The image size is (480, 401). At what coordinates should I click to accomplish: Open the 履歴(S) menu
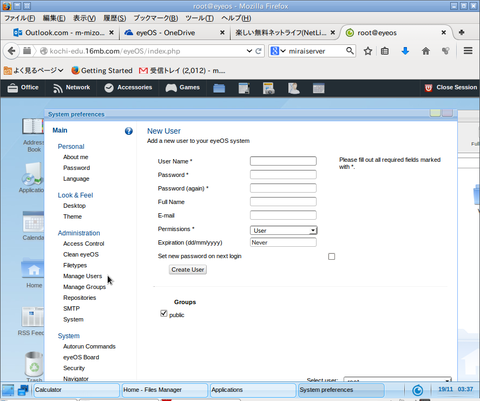(x=115, y=18)
